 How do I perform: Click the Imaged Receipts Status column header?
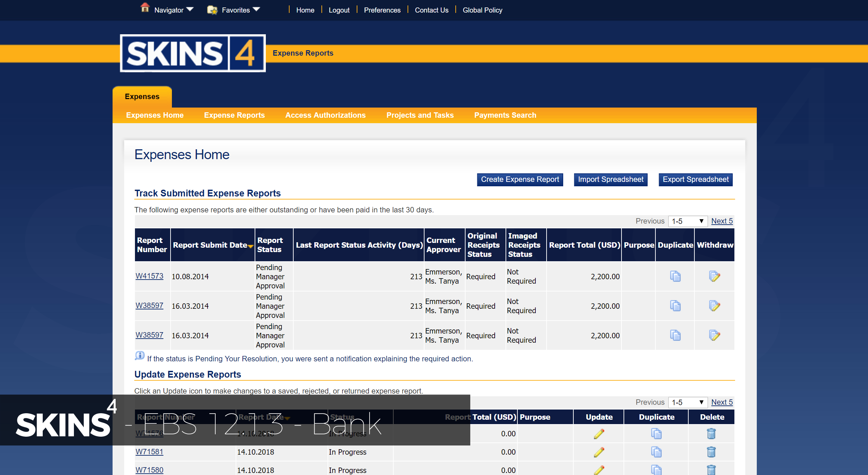526,245
